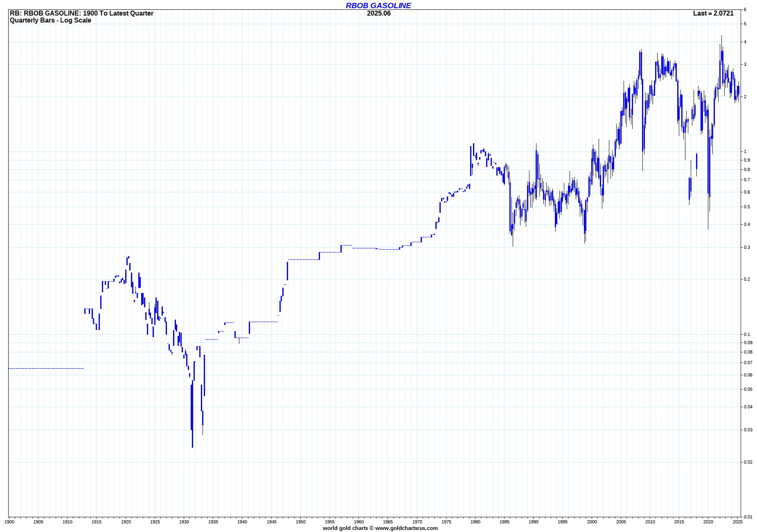The height and width of the screenshot is (532, 757).
Task: Click the 0.03 price axis label
Action: point(748,430)
